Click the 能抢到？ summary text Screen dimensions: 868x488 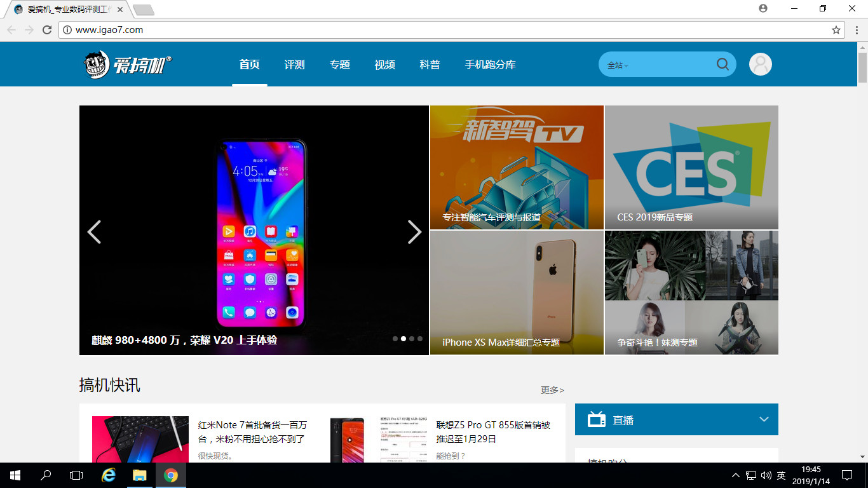pos(451,456)
